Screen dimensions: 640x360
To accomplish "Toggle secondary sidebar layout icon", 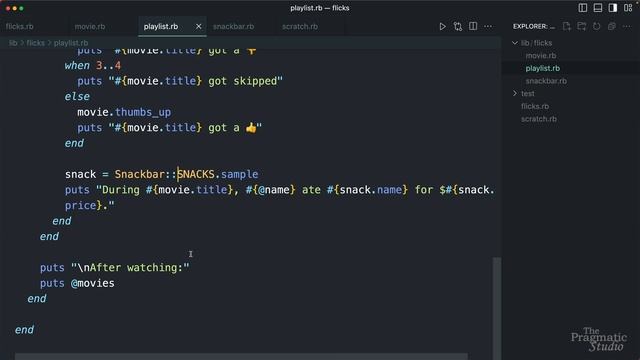I will click(613, 8).
